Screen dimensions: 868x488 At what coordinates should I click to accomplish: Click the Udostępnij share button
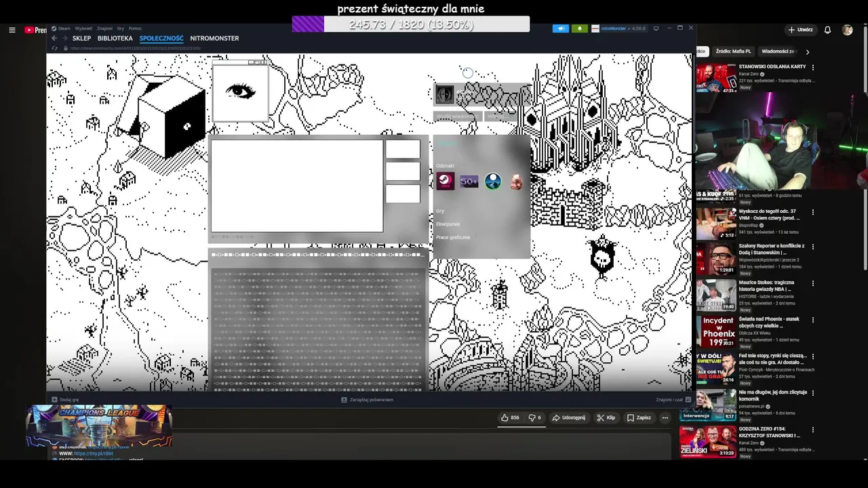(x=568, y=418)
